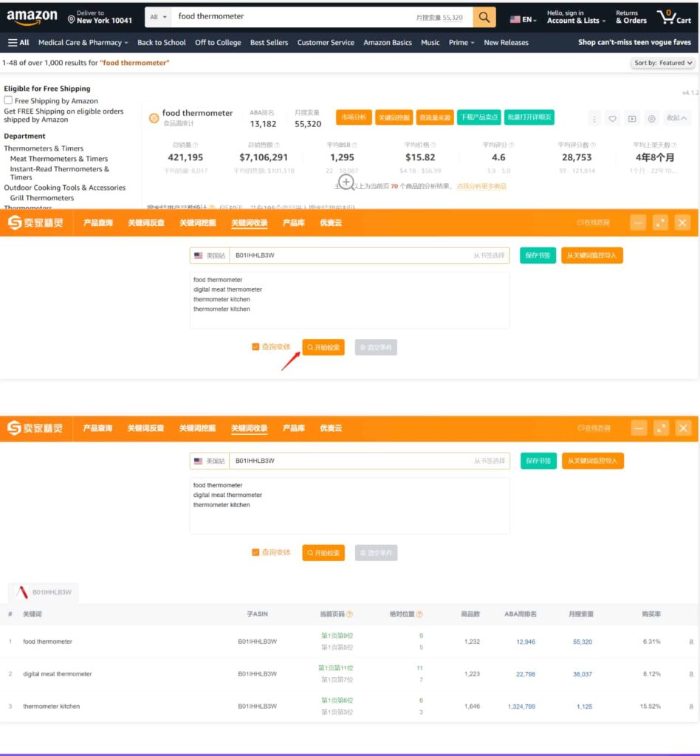Click the 卖家精灵 logo in the lower panel

click(35, 427)
